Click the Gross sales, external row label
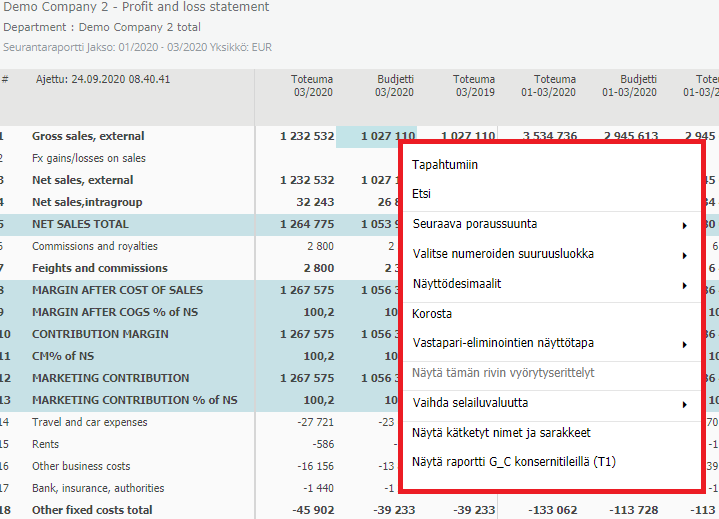The height and width of the screenshot is (519, 719). (88, 136)
